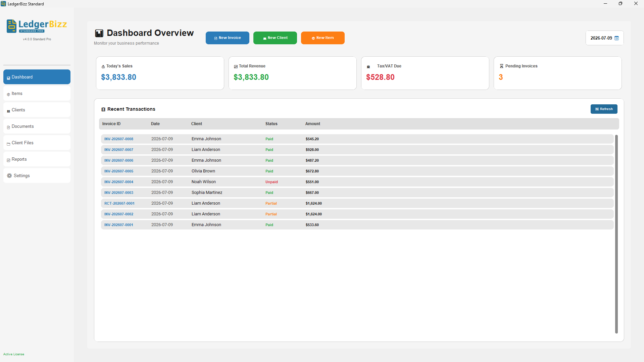
Task: Click the transactions list vertical scrollbar
Action: [x=616, y=234]
